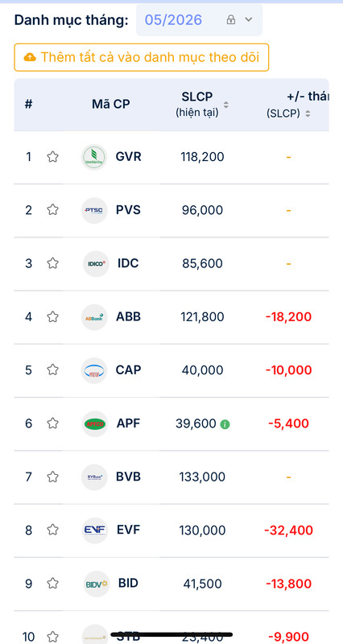This screenshot has width=343, height=644.
Task: Click the Mã CP column header
Action: coord(110,105)
